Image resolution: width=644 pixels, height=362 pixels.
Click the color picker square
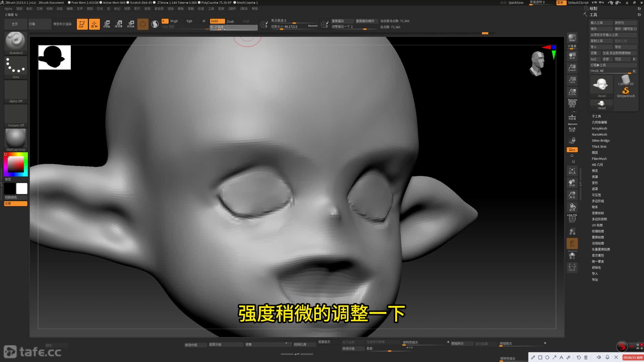tap(16, 164)
